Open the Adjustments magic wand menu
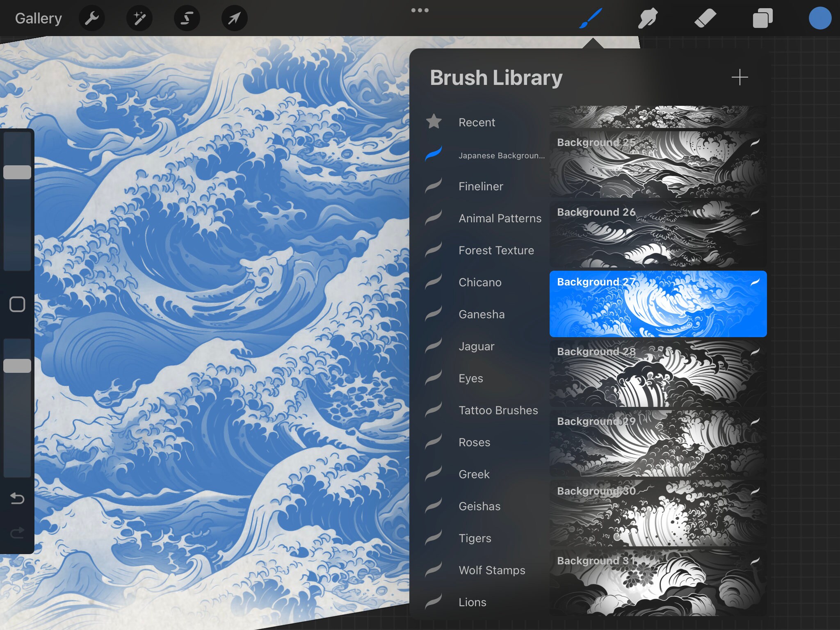 pyautogui.click(x=139, y=18)
